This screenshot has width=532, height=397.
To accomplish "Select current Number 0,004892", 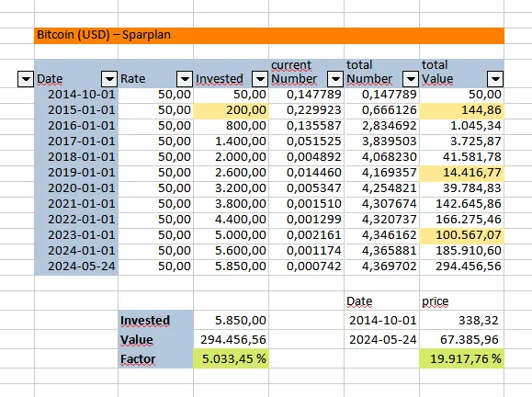I will coord(306,157).
